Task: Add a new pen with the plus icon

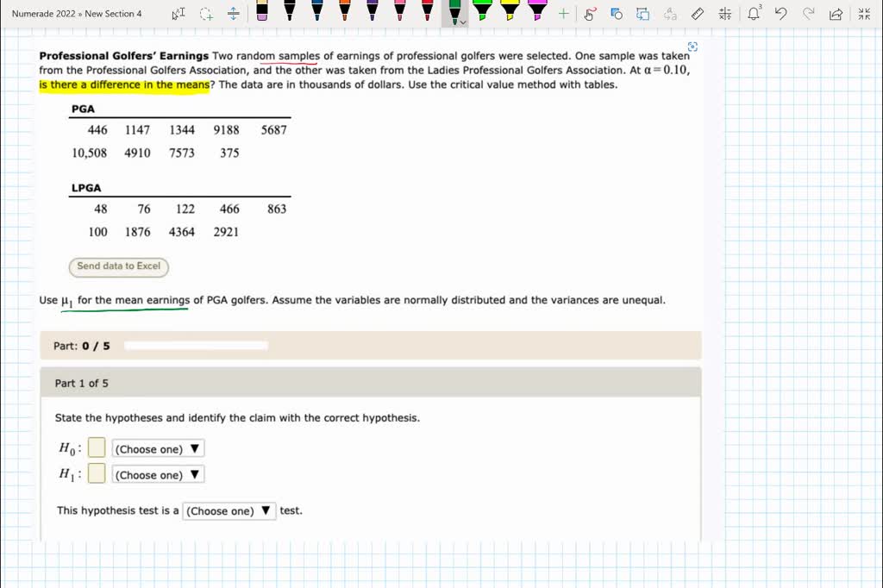Action: 565,14
